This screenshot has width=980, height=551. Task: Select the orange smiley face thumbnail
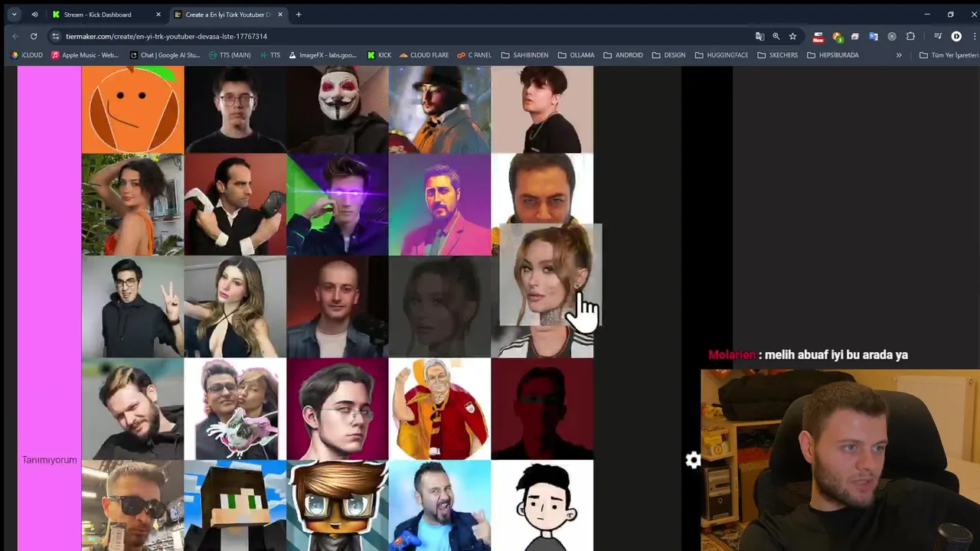tap(132, 109)
